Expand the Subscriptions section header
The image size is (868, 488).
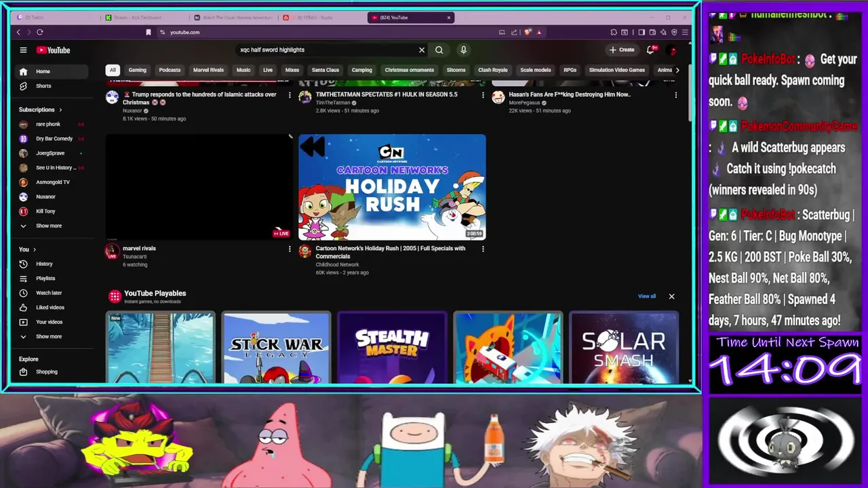coord(41,110)
